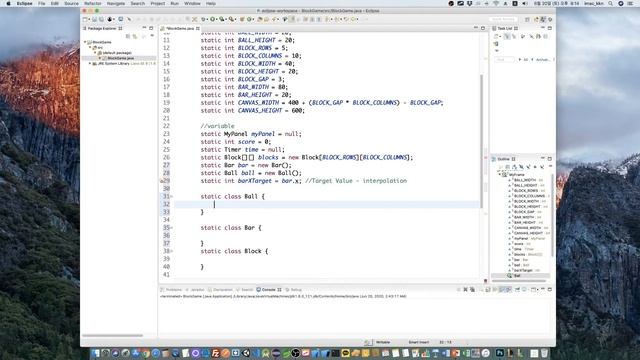Screen dimensions: 640x360
Task: Toggle Categorized presentation in Task List
Action: point(507,36)
